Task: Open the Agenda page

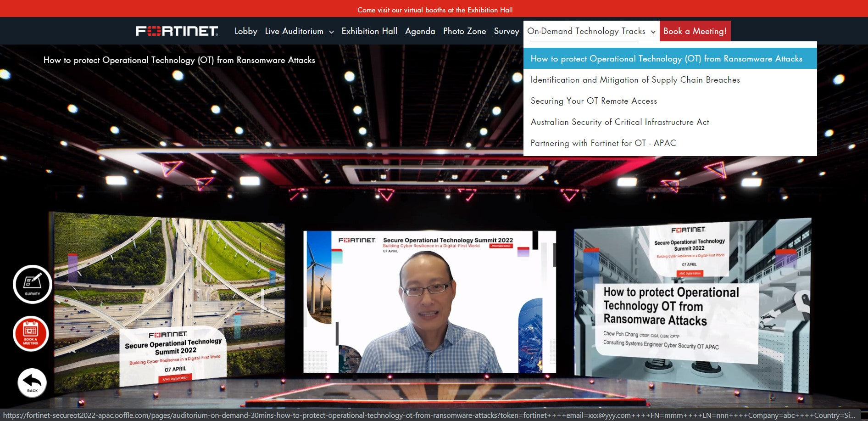Action: point(420,31)
